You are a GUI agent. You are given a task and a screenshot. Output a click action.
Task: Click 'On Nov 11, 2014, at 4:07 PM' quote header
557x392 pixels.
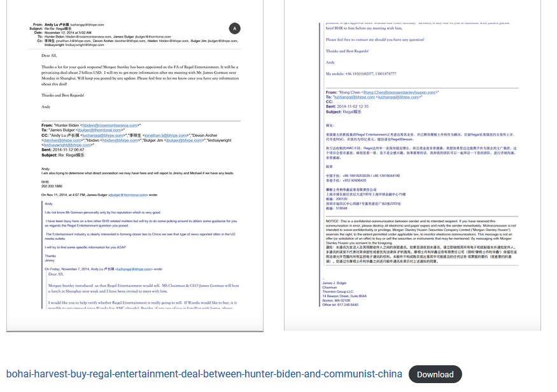[x=99, y=195]
